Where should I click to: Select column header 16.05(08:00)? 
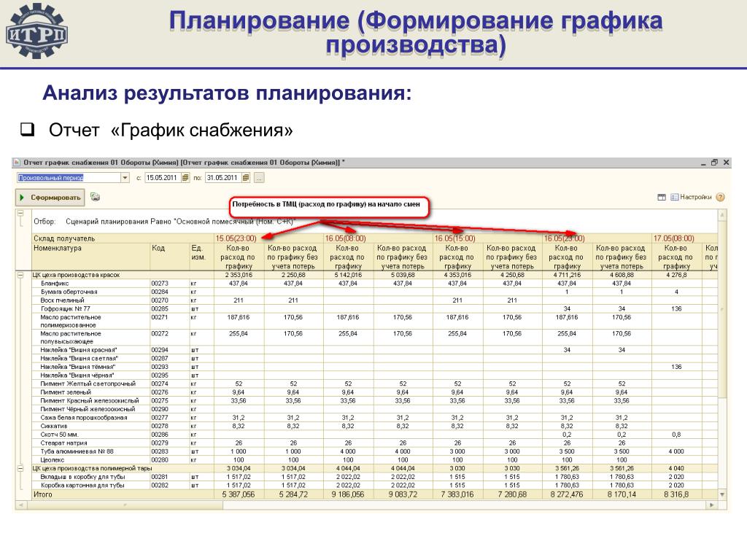345,238
